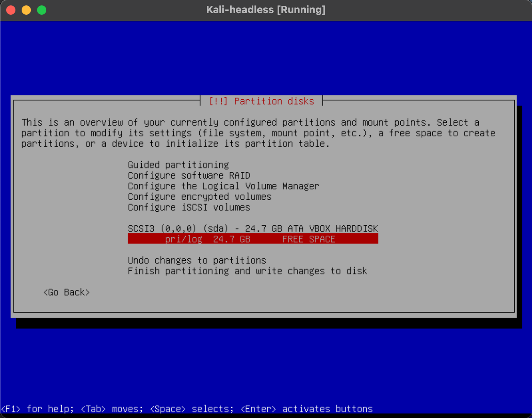Select Configure encrypted volumes

(x=200, y=197)
